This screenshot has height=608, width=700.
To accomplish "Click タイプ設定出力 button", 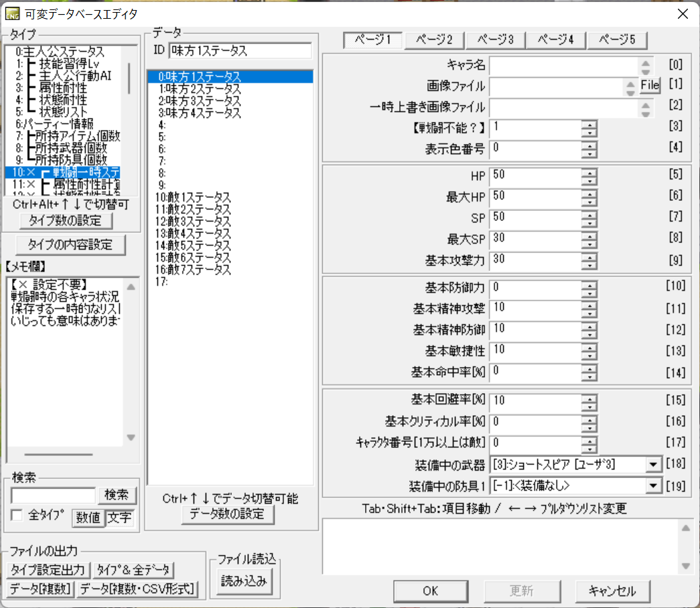I will pos(48,570).
